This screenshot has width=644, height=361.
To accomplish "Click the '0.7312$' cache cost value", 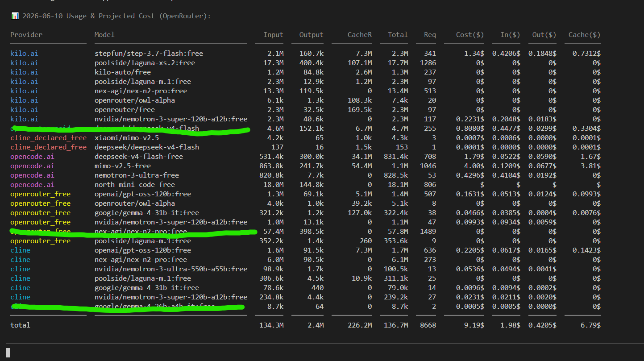I will [586, 54].
